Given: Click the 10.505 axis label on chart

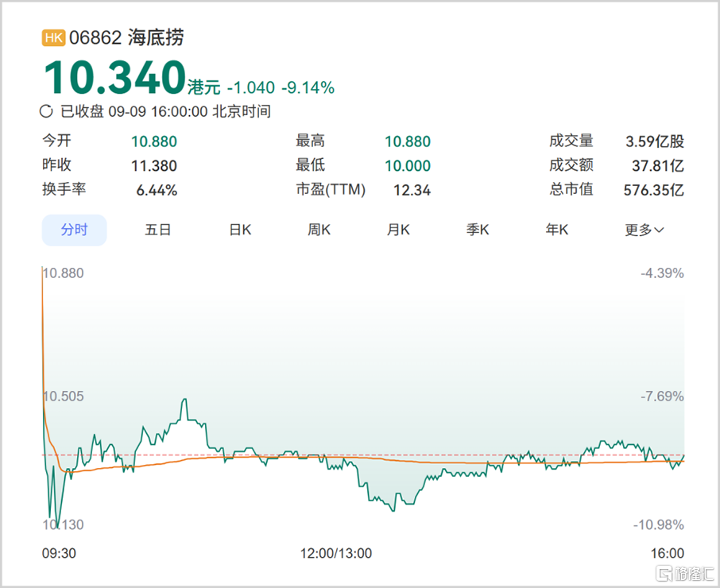Looking at the screenshot, I should 64,397.
